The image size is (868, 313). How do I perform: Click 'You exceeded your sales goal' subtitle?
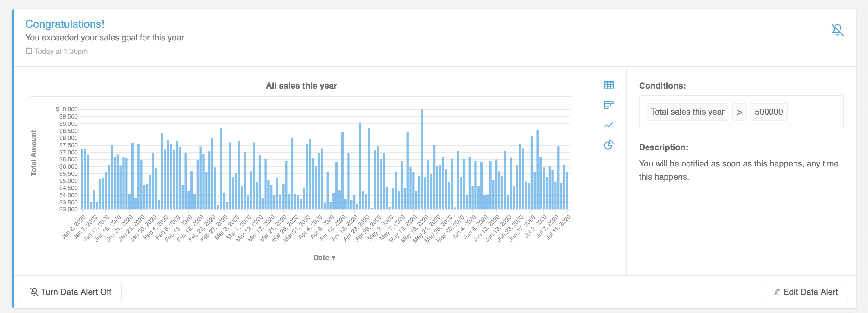pos(105,37)
